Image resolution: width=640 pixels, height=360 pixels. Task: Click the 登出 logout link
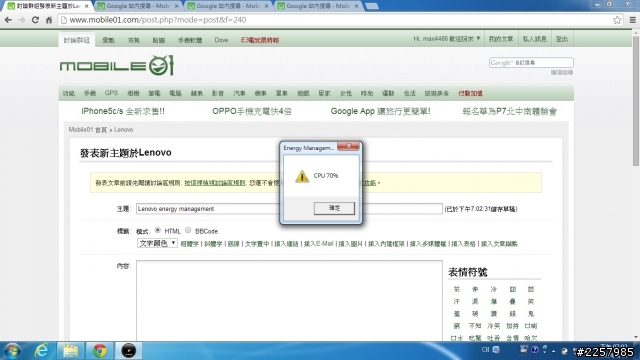[562, 39]
